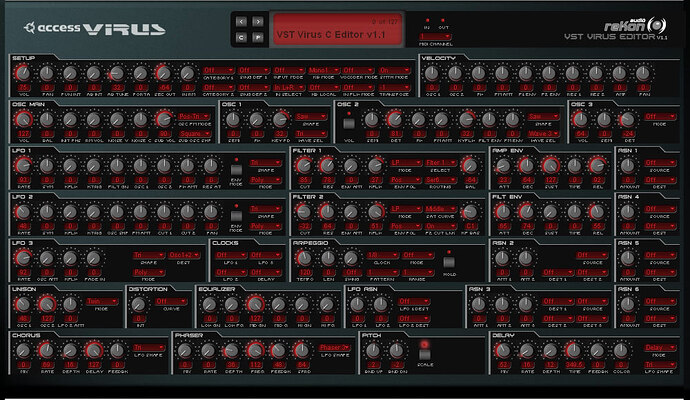Viewport: 690px width, 400px height.
Task: Open Filter 1 MODE dropdown showing LP
Action: [x=406, y=163]
